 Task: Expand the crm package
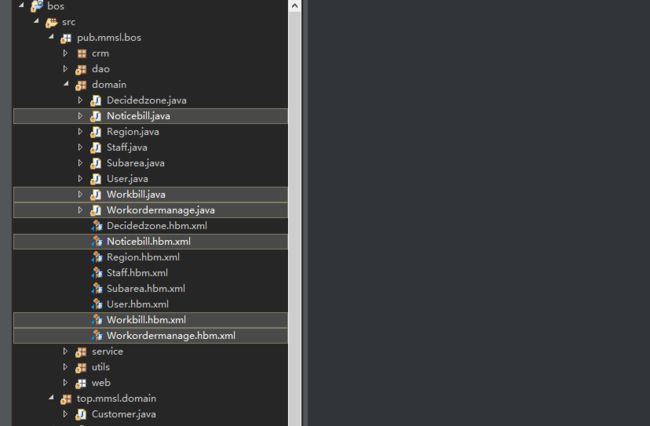click(65, 53)
